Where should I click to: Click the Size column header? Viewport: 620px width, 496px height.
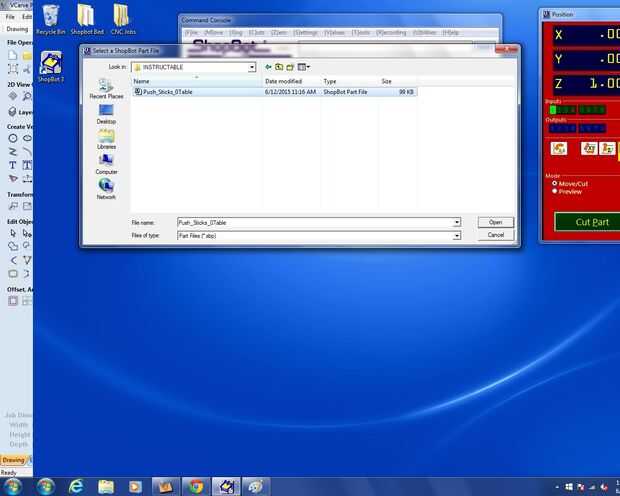397,81
